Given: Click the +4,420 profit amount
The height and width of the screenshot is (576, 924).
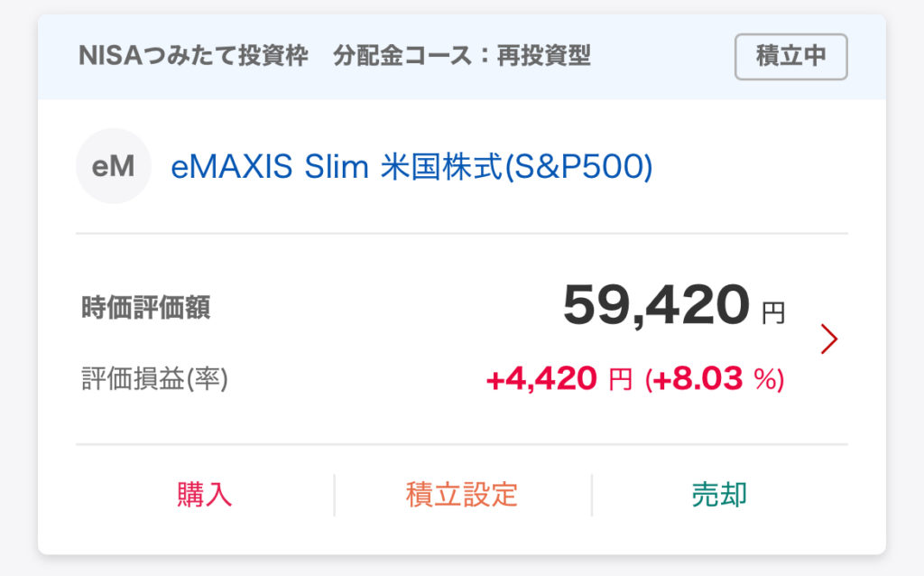Looking at the screenshot, I should 541,380.
